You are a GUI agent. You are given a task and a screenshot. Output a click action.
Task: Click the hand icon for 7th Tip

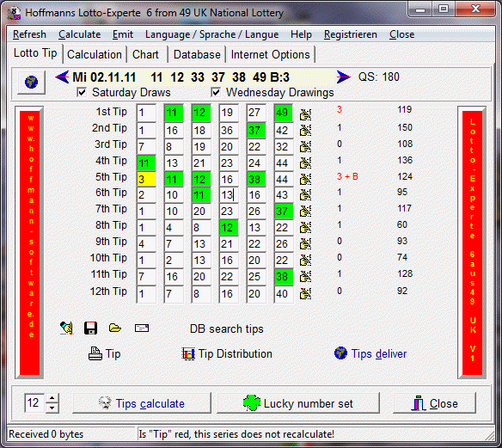click(x=305, y=211)
